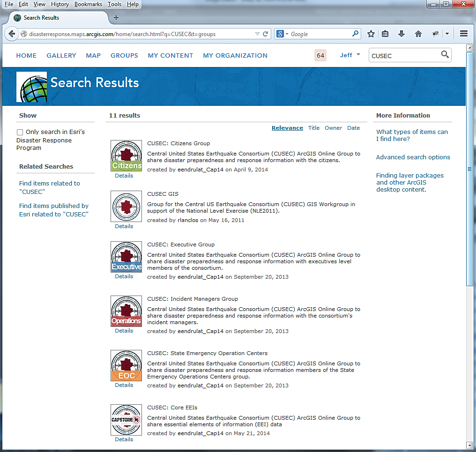Viewport: 476px width, 452px height.
Task: Open the Google search engine selector dropdown
Action: 283,34
